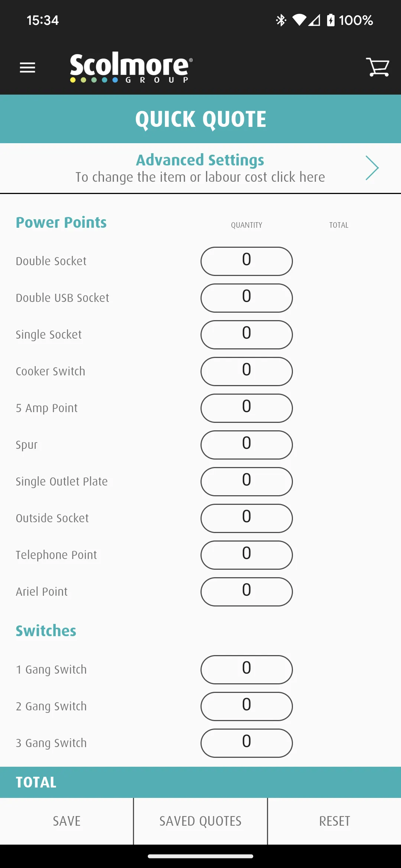Select the 5 Amp Point quantity field
401x868 pixels.
[x=247, y=408]
